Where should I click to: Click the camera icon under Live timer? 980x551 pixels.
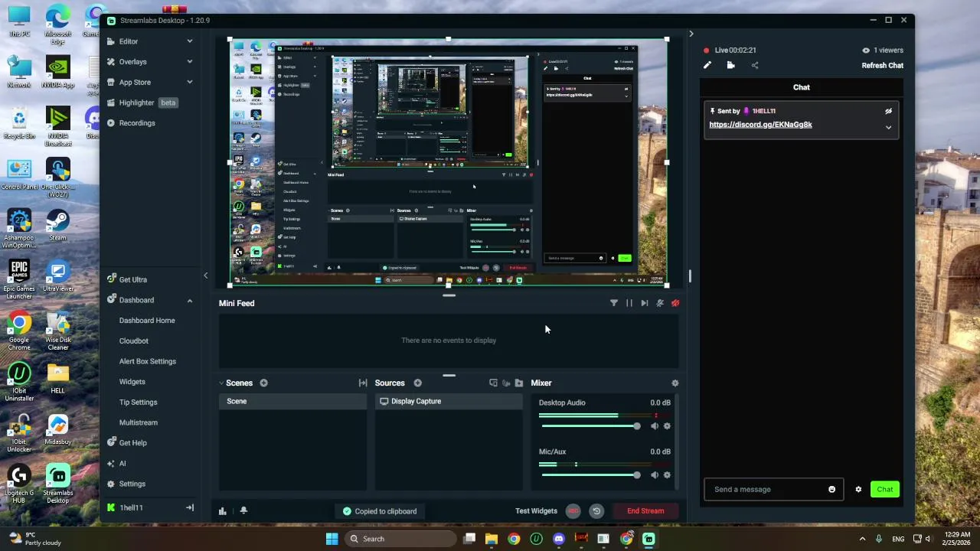[x=730, y=66]
